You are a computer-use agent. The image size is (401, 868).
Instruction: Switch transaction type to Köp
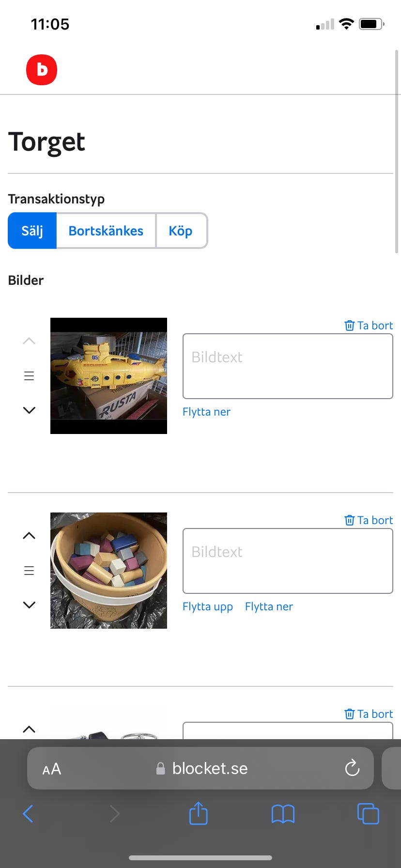click(x=181, y=231)
